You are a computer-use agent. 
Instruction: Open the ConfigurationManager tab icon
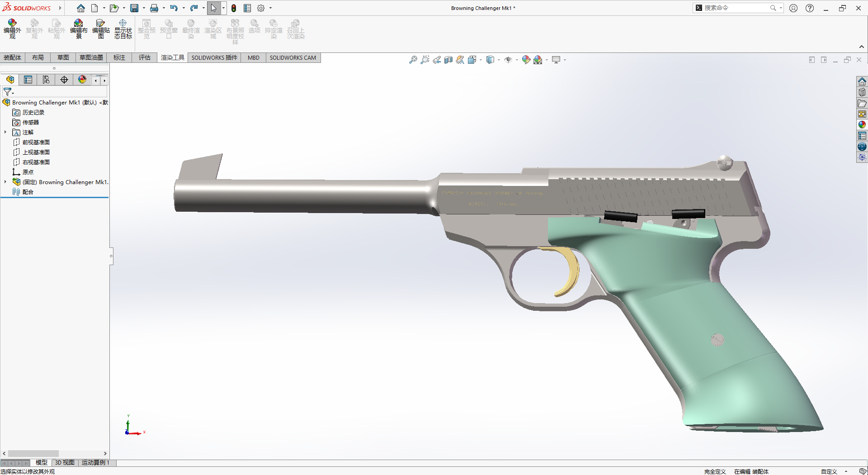click(x=46, y=80)
